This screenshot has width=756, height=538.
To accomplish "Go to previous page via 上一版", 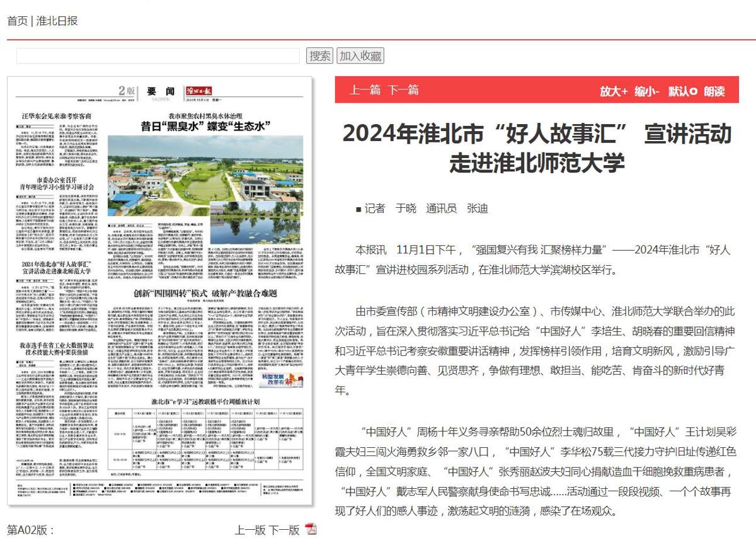I will click(x=250, y=530).
